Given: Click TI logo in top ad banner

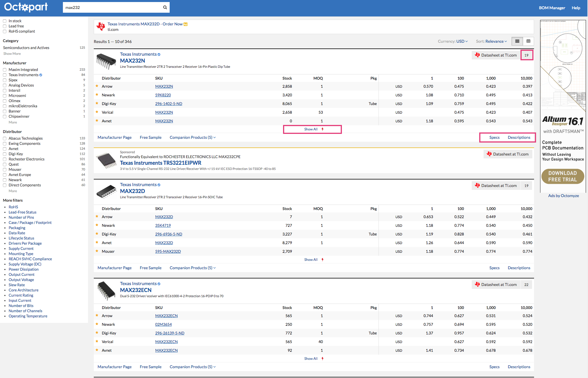Looking at the screenshot, I should pos(101,27).
